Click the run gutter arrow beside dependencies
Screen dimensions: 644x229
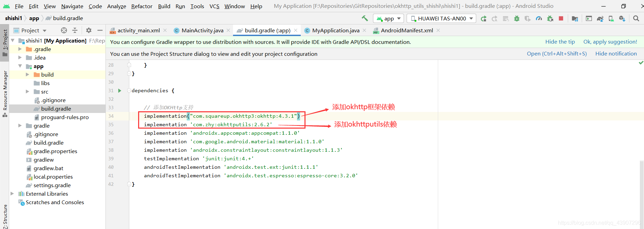pyautogui.click(x=120, y=91)
